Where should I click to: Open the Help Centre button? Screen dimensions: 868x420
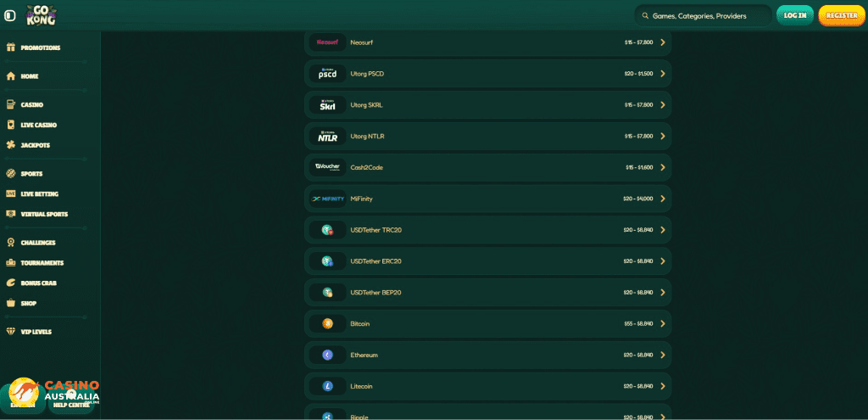tap(71, 399)
